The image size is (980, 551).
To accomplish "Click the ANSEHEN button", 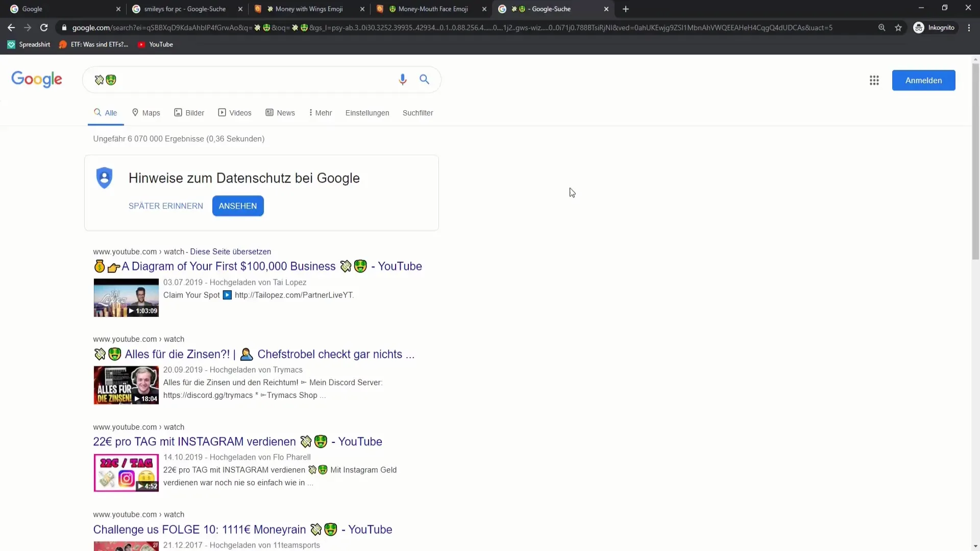I will [238, 206].
